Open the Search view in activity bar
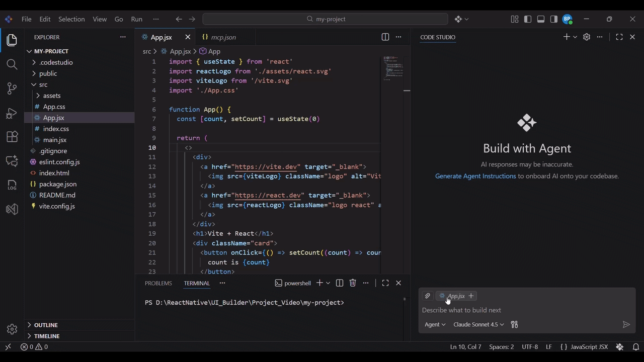The width and height of the screenshot is (644, 362). coord(12,64)
